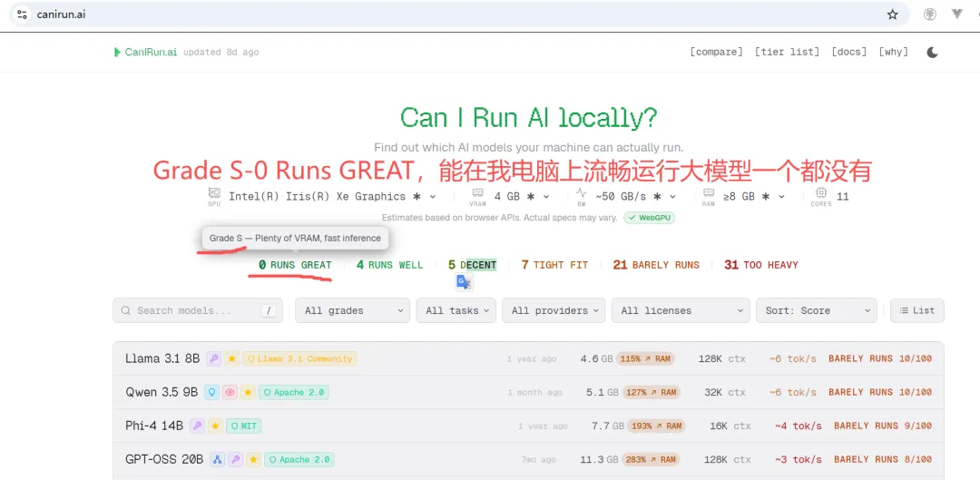Bookmark this page with the star icon
The width and height of the screenshot is (980, 480).
pyautogui.click(x=893, y=15)
